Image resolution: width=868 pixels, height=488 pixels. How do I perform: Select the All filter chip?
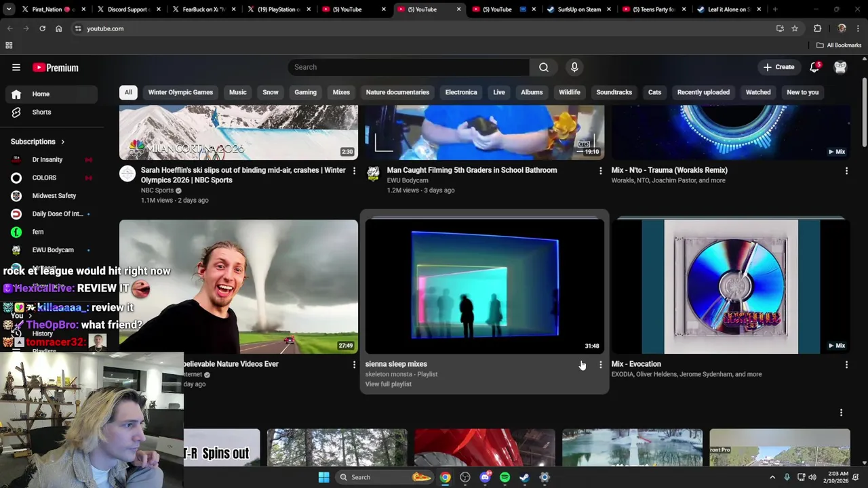[x=128, y=92]
